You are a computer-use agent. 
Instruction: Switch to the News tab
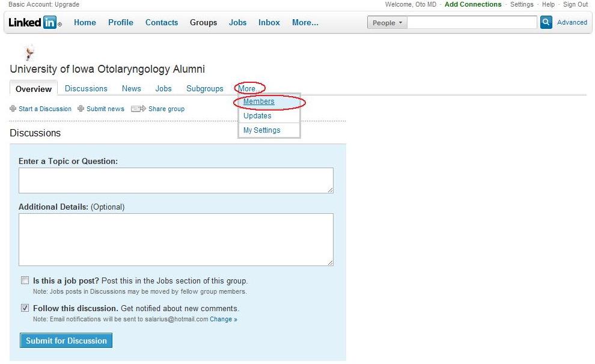[131, 88]
